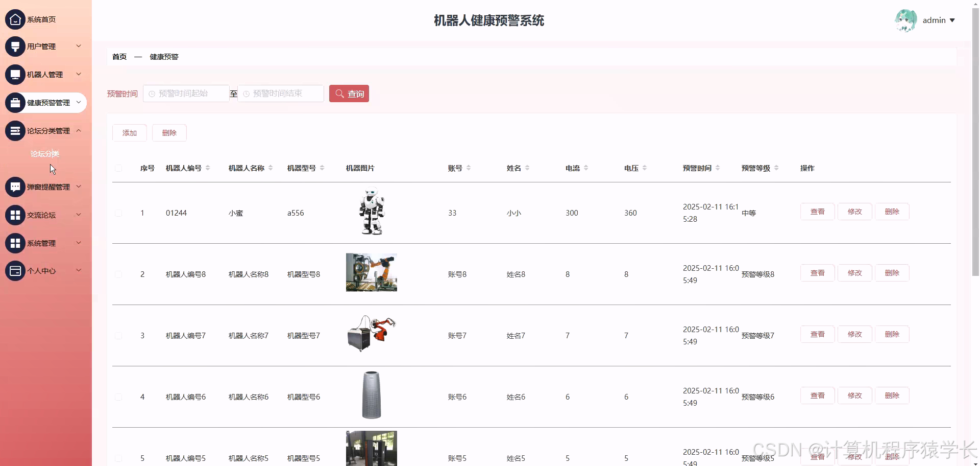Collapse the 论坛分类管理 menu chevron
This screenshot has height=466, width=980.
tap(79, 130)
